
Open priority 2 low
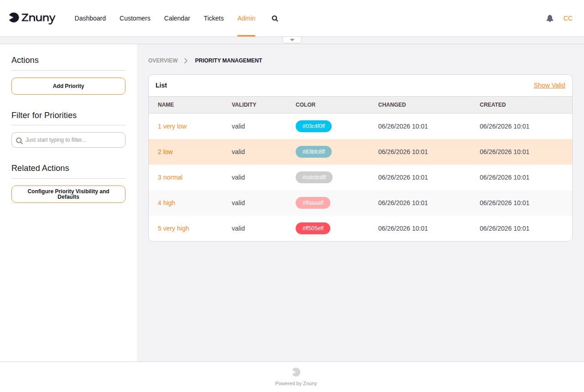165,152
